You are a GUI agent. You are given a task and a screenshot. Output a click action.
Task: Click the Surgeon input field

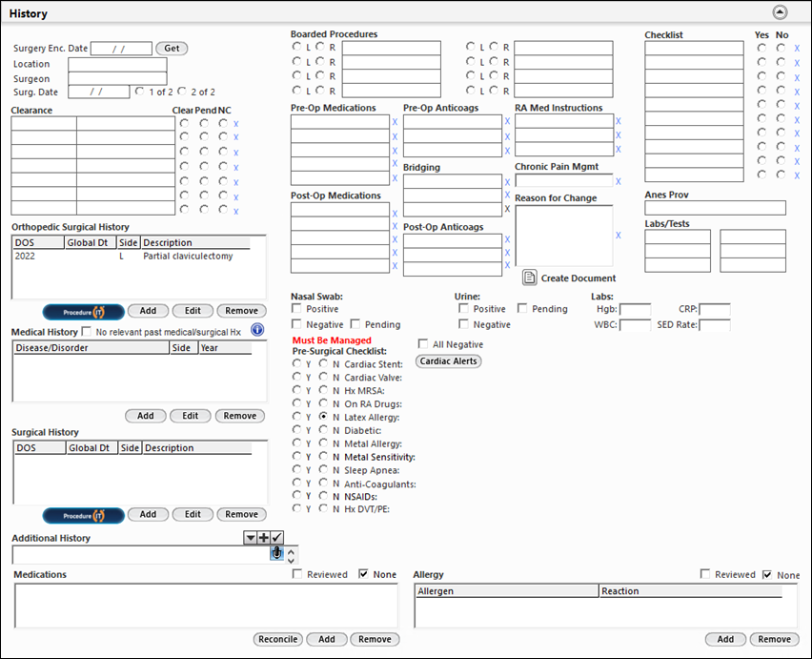pyautogui.click(x=117, y=79)
